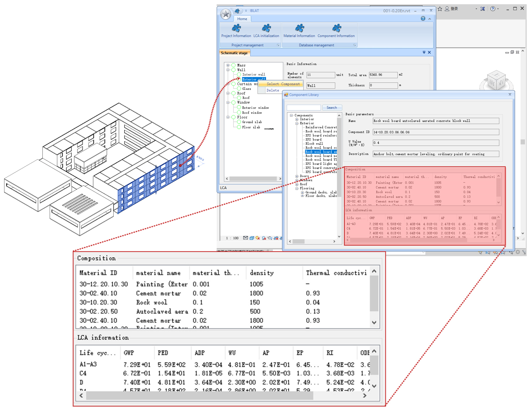Click the blue help question-mark icon
The height and width of the screenshot is (410, 532).
423,18
